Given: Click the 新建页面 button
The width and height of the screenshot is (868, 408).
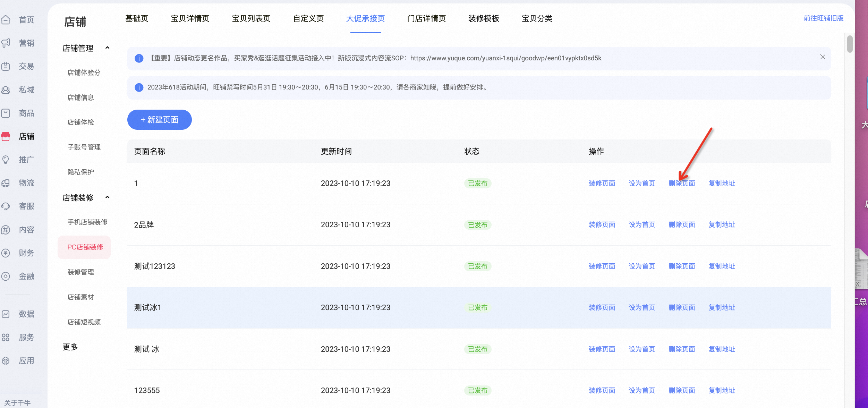Looking at the screenshot, I should pyautogui.click(x=160, y=120).
